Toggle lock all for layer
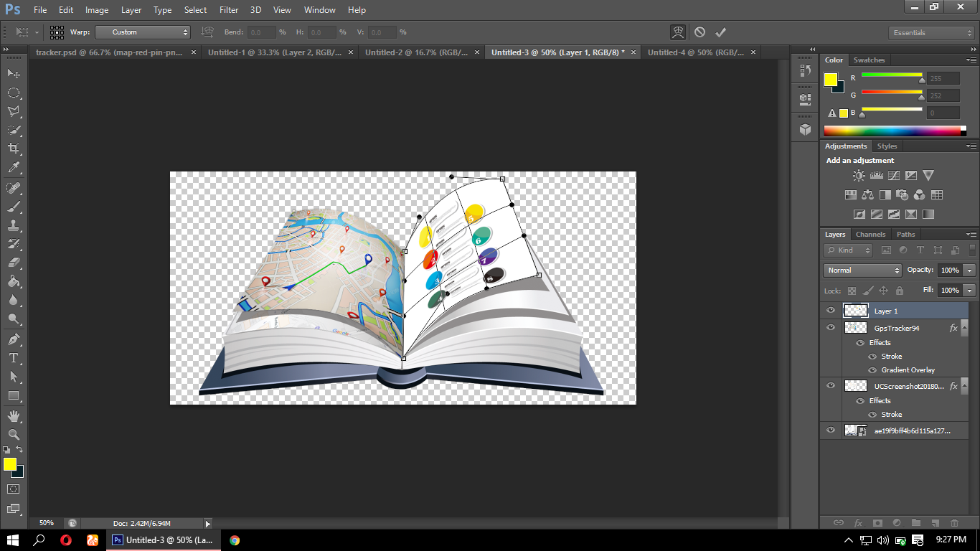This screenshot has width=980, height=551. [x=899, y=291]
